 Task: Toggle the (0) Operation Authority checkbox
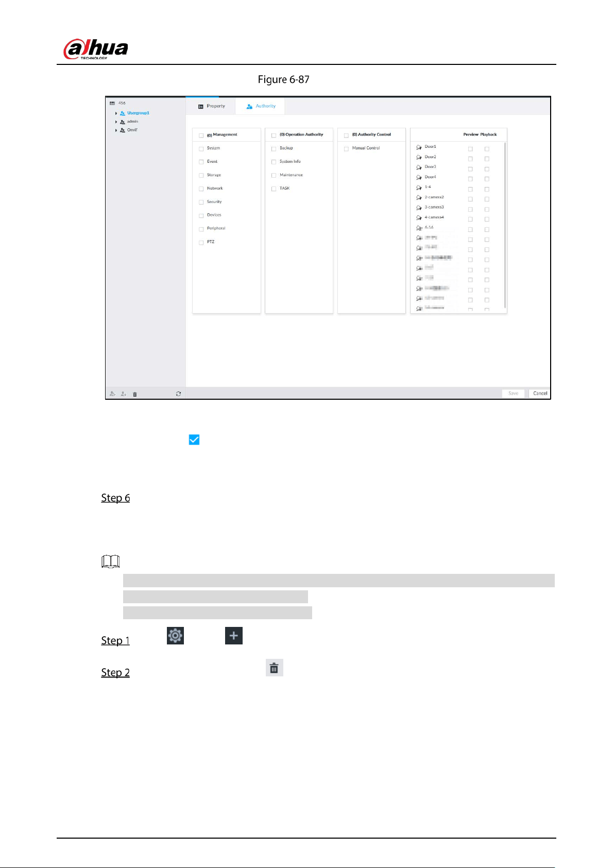click(x=274, y=135)
